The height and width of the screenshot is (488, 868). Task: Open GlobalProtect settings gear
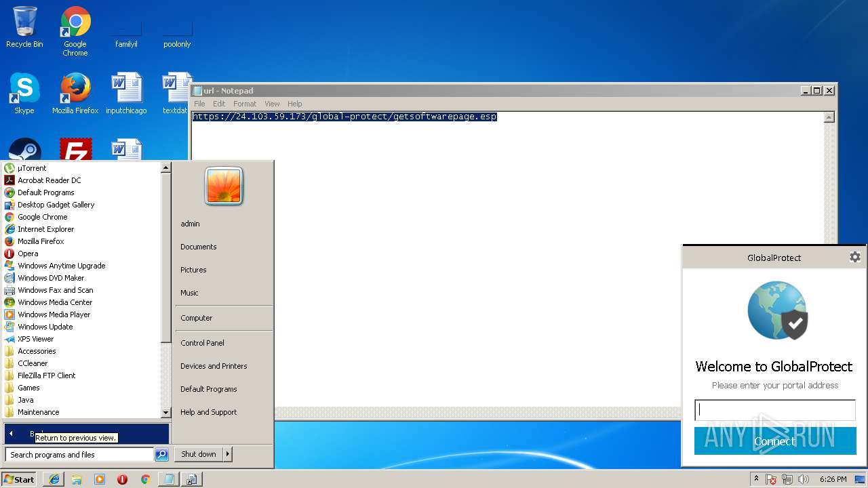854,257
